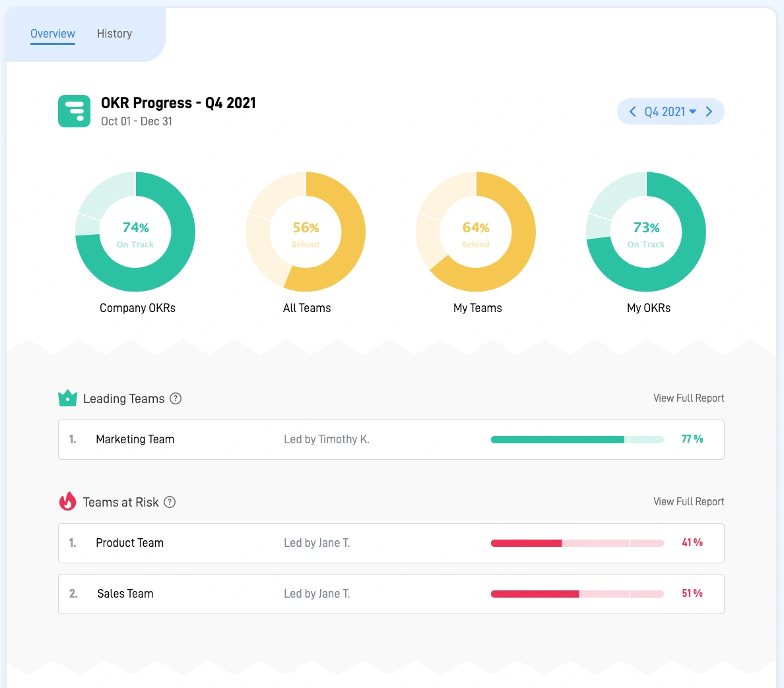Image resolution: width=784 pixels, height=688 pixels.
Task: Click the 'OKR Progress - Q4 2021' heading
Action: click(x=178, y=103)
